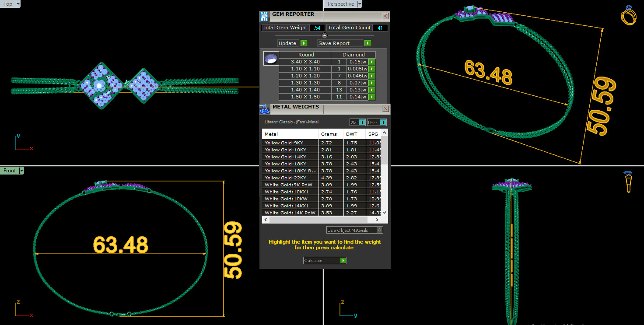This screenshot has height=325, width=644.
Task: Click green arrow next to Update
Action: pyautogui.click(x=304, y=43)
